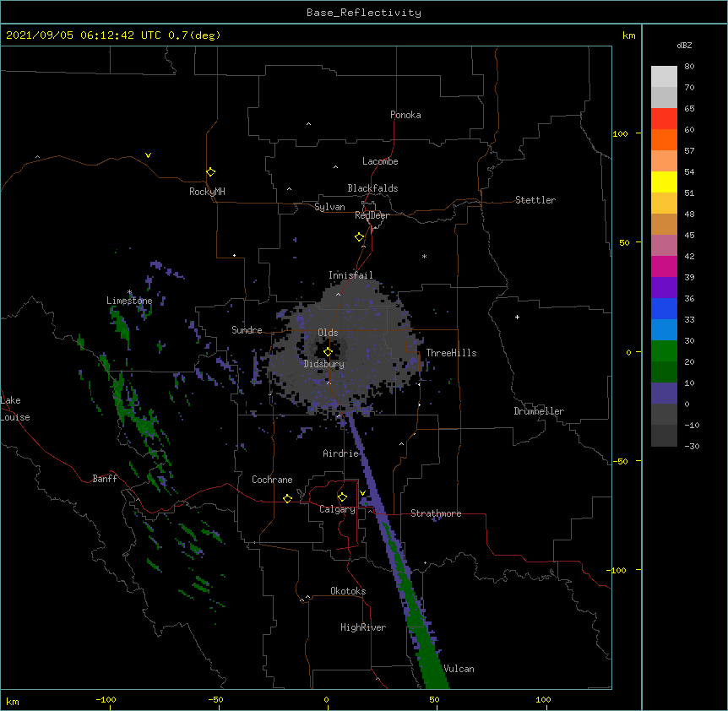Click the Stettler town label
This screenshot has height=711, width=728.
[x=535, y=200]
